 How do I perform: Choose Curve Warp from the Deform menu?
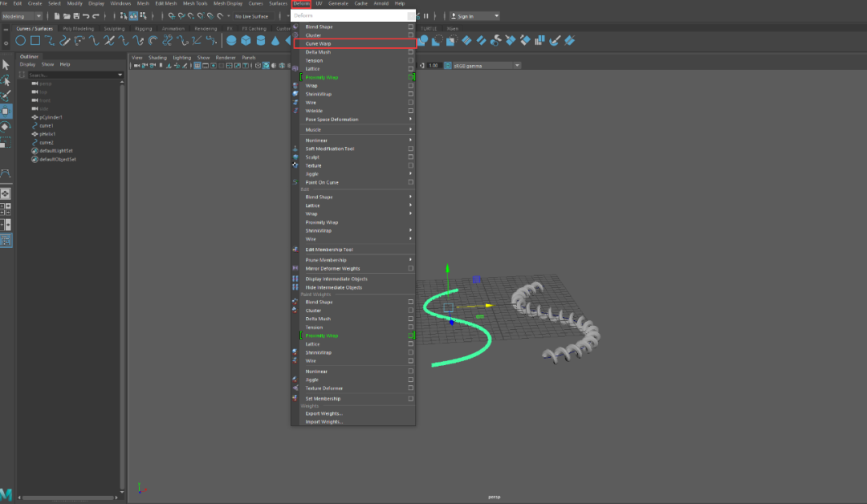click(354, 43)
